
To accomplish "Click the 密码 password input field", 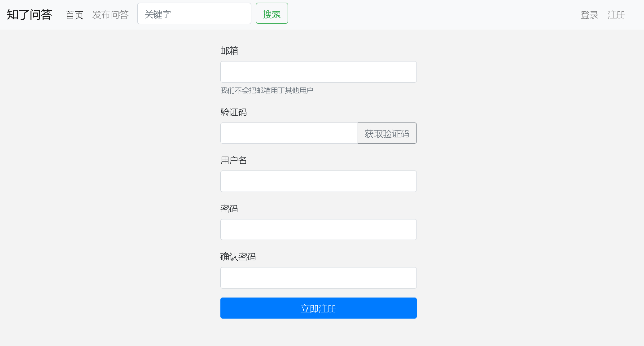I will 318,229.
